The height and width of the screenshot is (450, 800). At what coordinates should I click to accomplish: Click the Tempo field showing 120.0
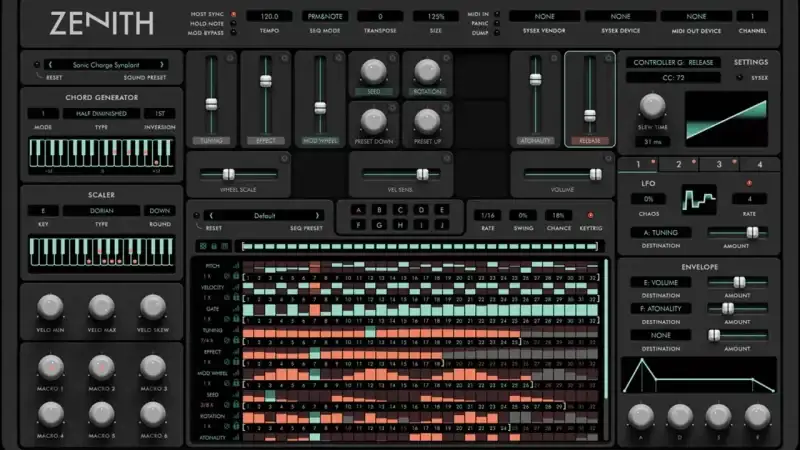[x=269, y=16]
